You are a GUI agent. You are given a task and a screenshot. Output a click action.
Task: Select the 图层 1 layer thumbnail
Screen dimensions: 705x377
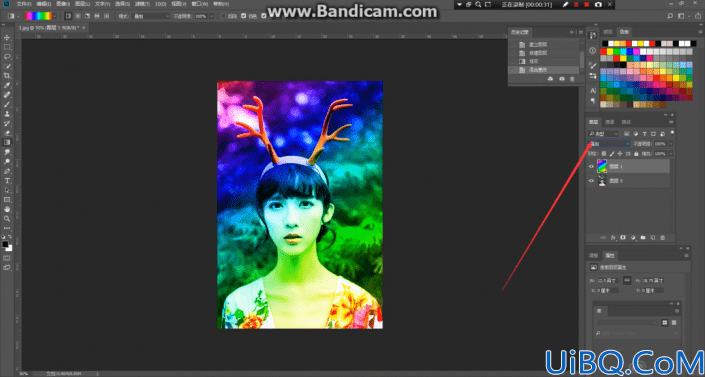tap(602, 166)
